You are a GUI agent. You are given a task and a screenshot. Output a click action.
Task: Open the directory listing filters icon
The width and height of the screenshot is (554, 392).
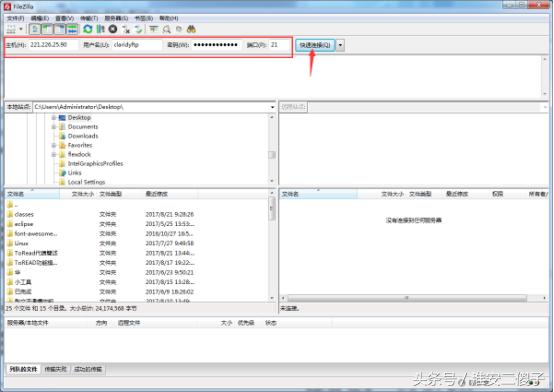tap(153, 29)
